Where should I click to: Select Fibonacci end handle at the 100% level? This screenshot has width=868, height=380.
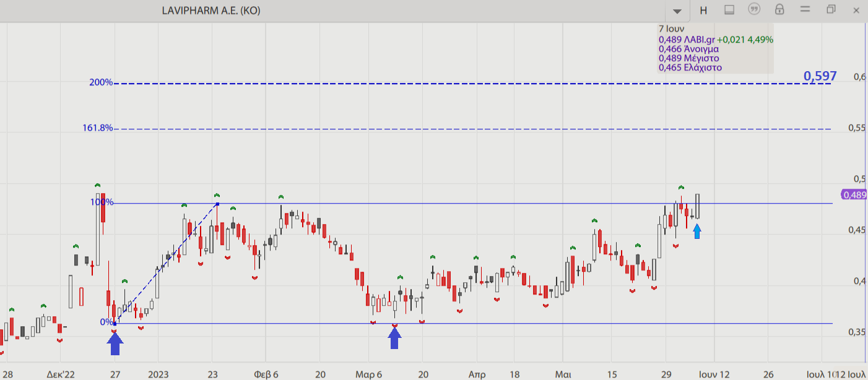point(217,204)
